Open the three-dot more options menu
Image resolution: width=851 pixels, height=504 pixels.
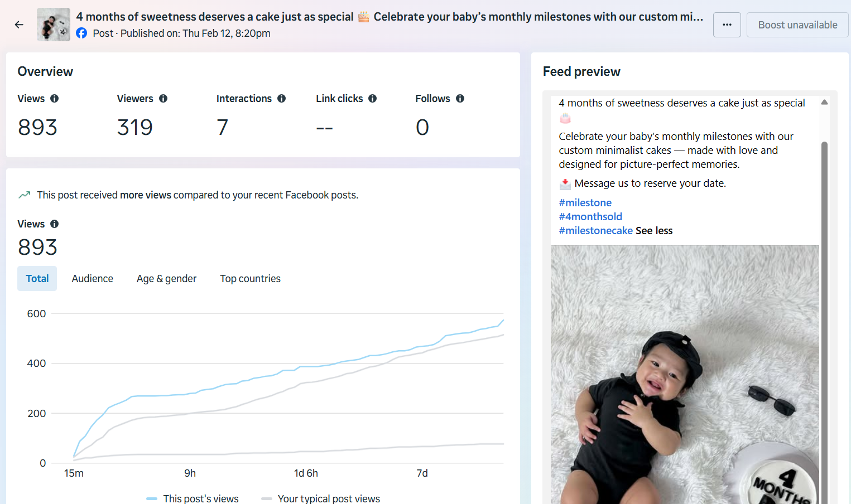click(727, 25)
